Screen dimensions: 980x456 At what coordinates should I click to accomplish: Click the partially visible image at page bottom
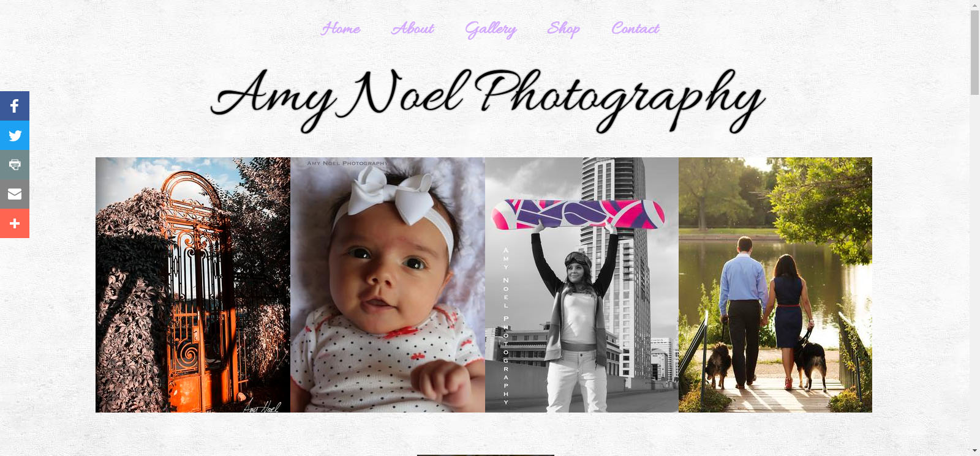pos(485,455)
